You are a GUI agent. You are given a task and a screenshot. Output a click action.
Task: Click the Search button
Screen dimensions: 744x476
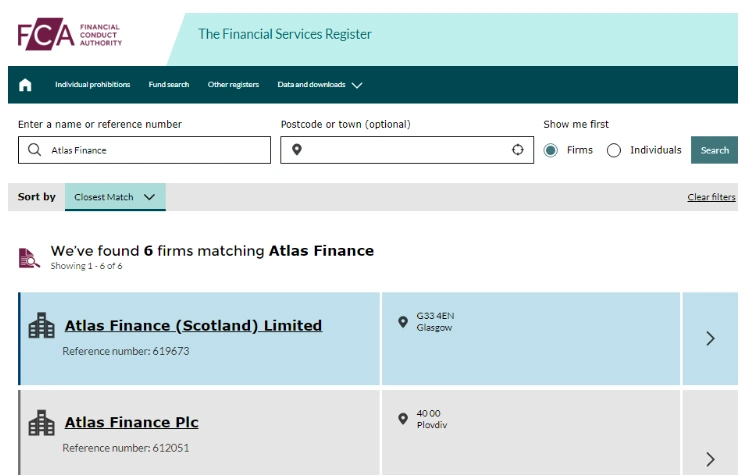tap(714, 150)
